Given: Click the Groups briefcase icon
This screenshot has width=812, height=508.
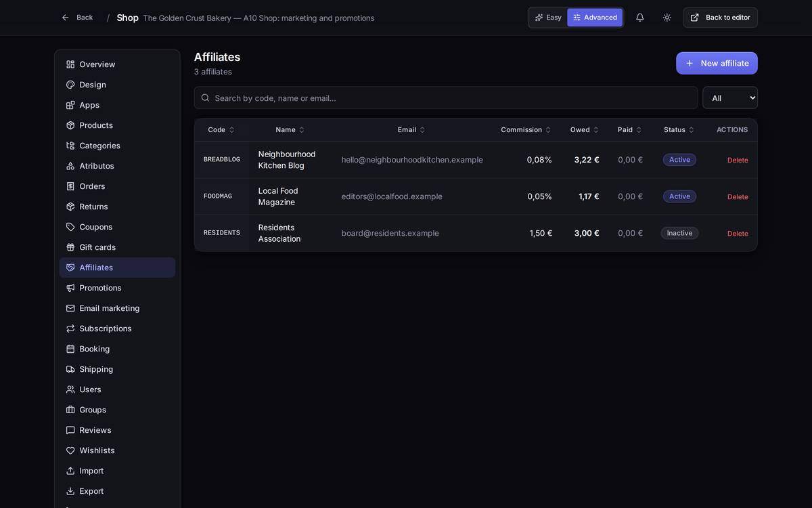Looking at the screenshot, I should tap(70, 410).
